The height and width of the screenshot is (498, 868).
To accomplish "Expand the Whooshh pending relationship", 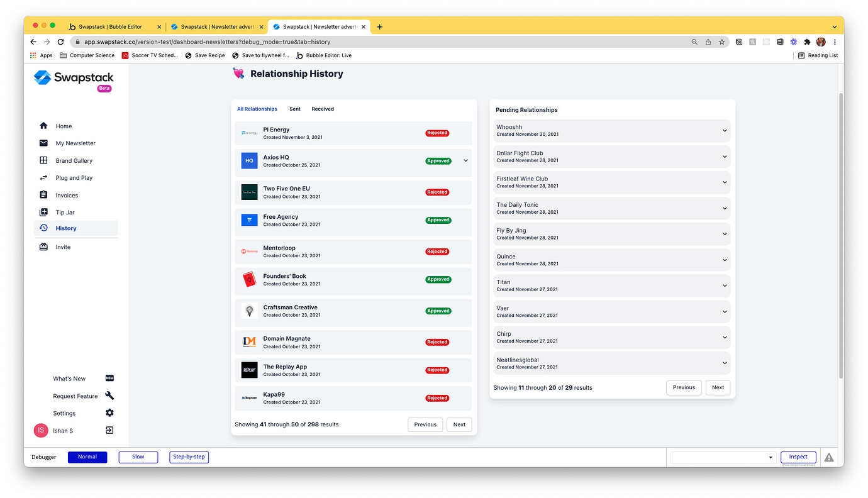I will pos(726,130).
